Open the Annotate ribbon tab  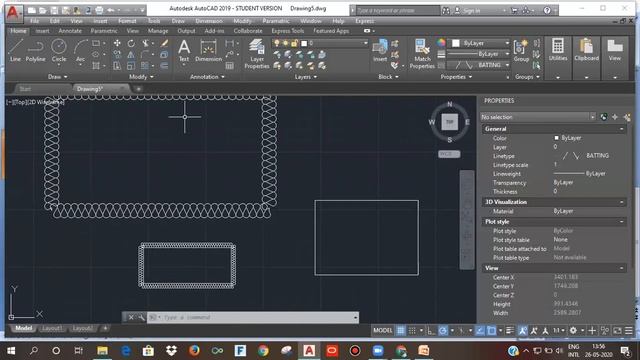pyautogui.click(x=70, y=31)
